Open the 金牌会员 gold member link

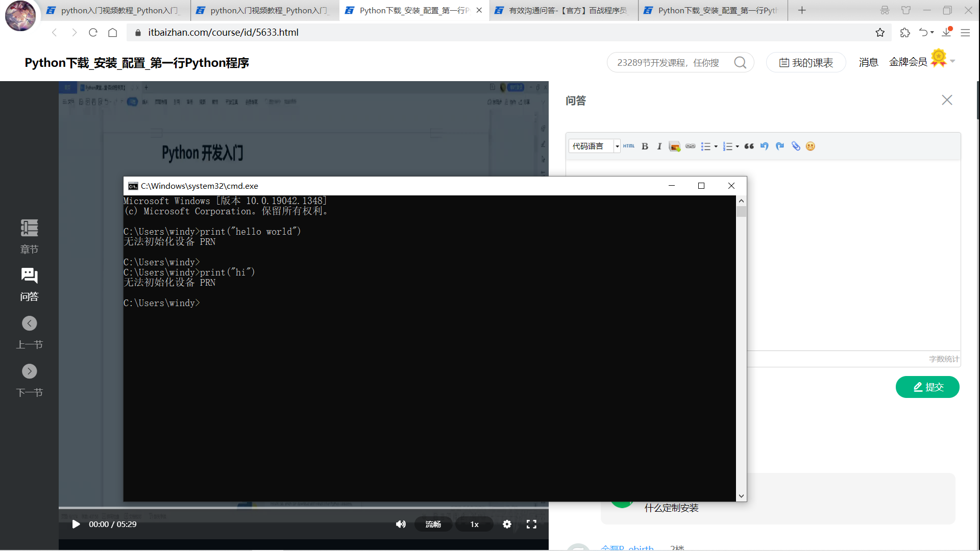pyautogui.click(x=908, y=62)
